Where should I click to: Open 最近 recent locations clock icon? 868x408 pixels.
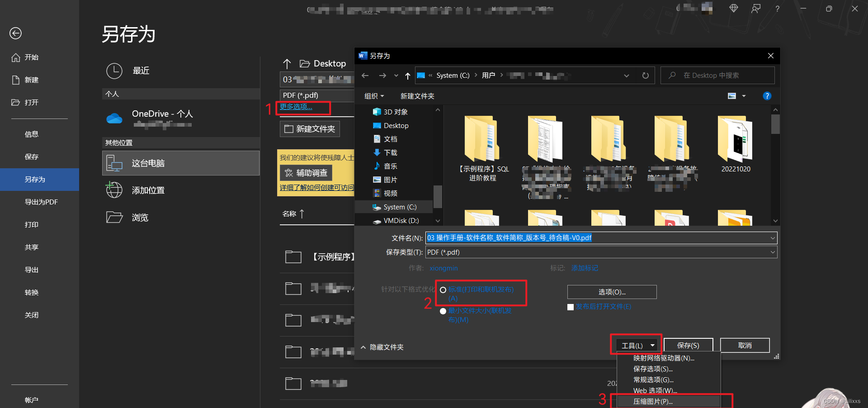tap(114, 71)
